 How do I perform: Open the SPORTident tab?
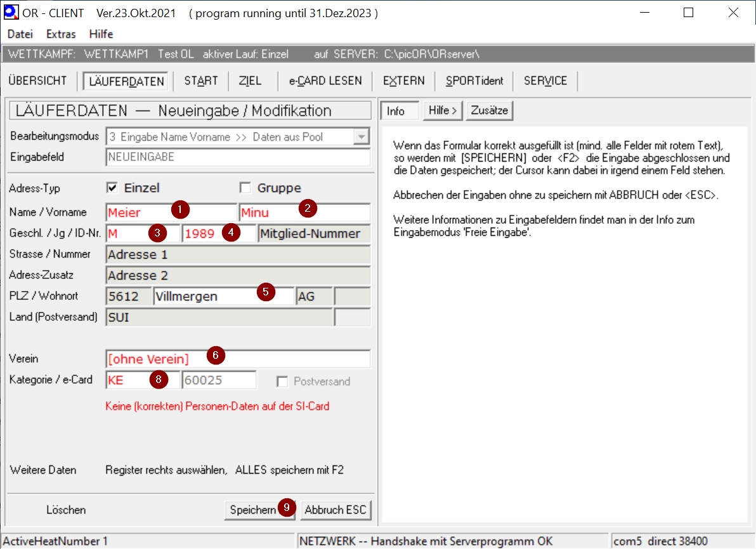tap(474, 81)
